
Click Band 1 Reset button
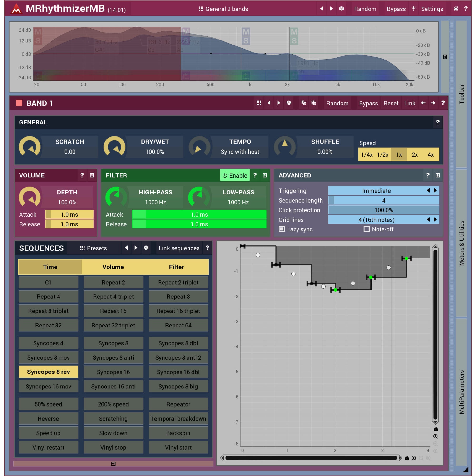pyautogui.click(x=391, y=103)
